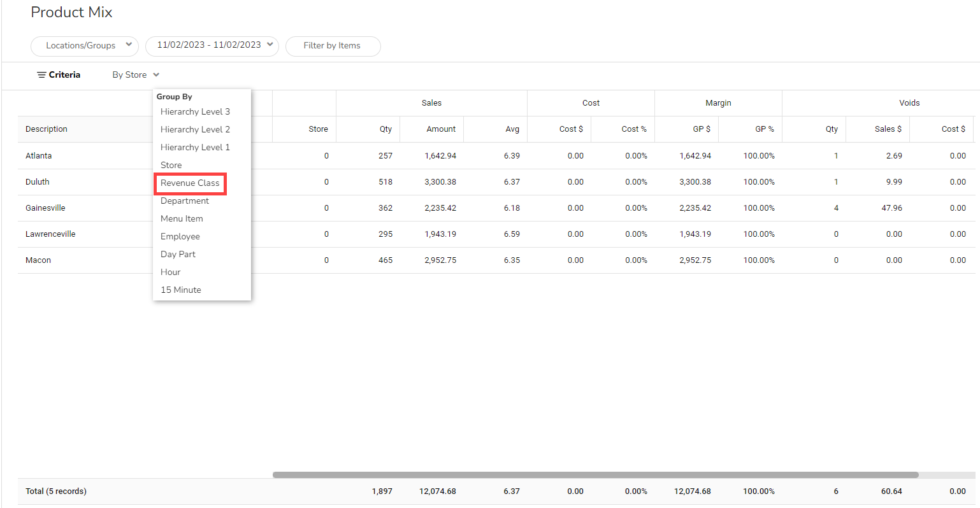Select the Macon row description
The width and height of the screenshot is (980, 508).
38,260
